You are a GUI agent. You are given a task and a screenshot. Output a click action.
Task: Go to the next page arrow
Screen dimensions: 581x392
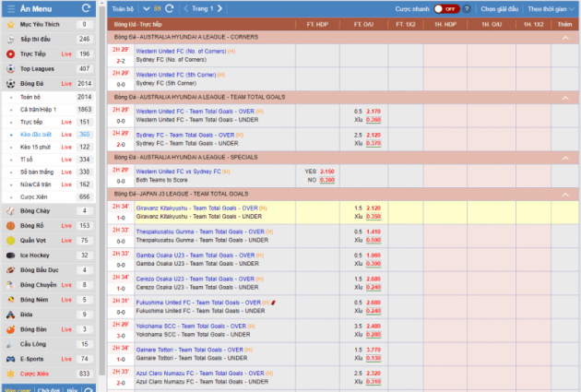219,8
